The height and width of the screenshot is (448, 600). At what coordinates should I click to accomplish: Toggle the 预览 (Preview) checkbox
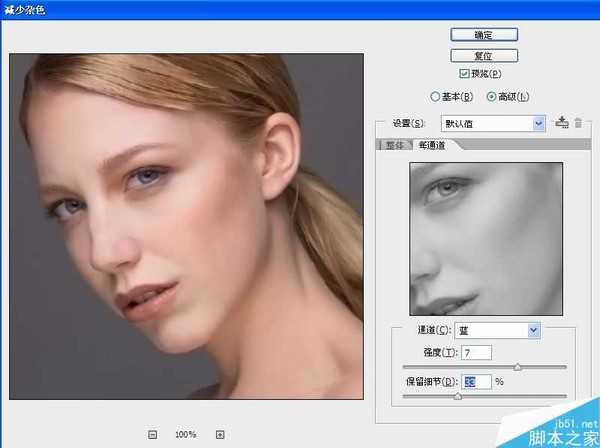[464, 73]
